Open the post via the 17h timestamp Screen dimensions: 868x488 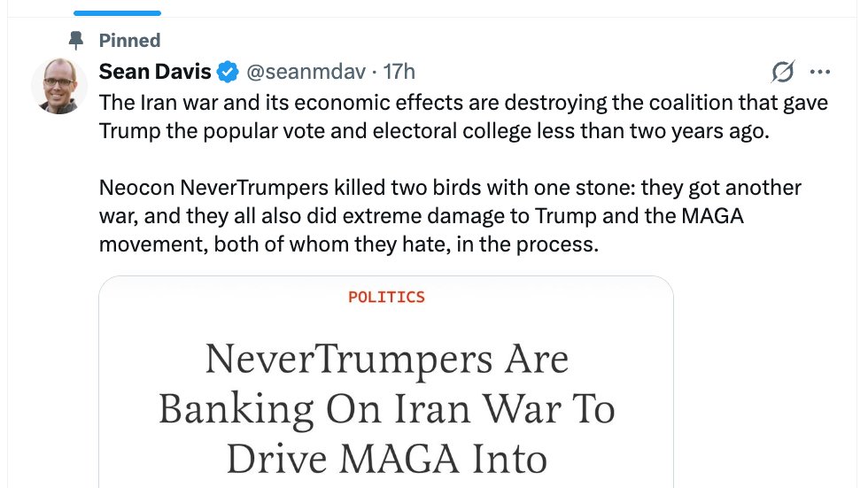pyautogui.click(x=399, y=72)
